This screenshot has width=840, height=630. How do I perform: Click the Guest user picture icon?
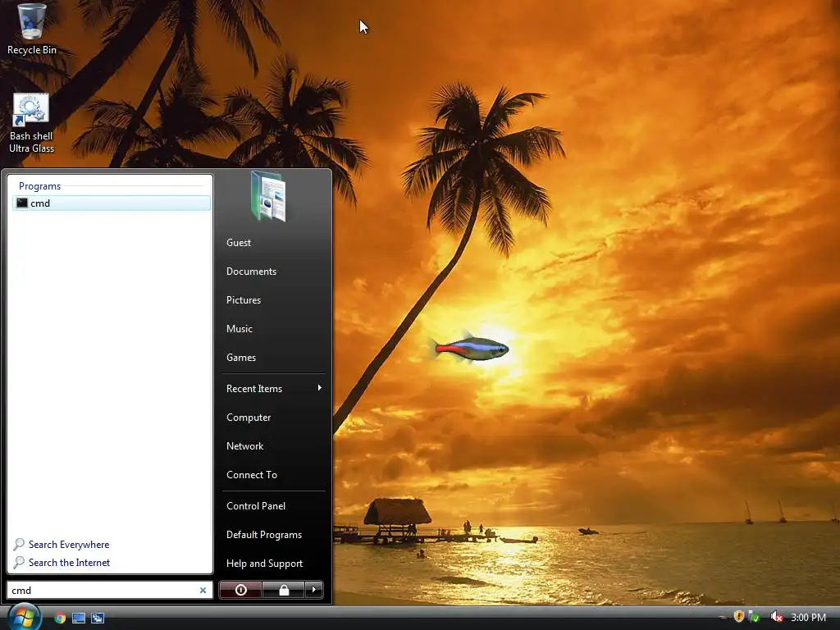268,196
